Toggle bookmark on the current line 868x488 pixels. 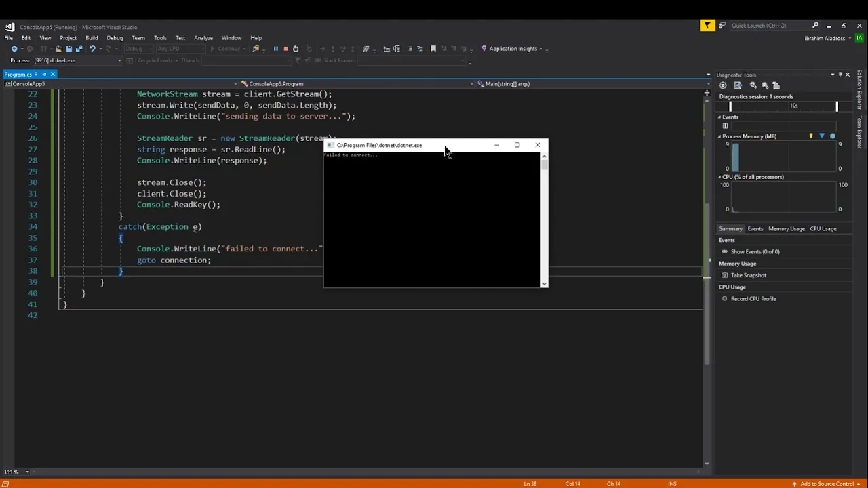[433, 49]
